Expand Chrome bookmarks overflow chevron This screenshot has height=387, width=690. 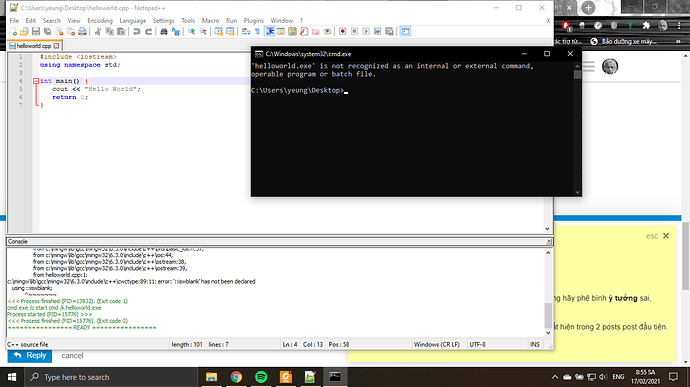[x=678, y=41]
